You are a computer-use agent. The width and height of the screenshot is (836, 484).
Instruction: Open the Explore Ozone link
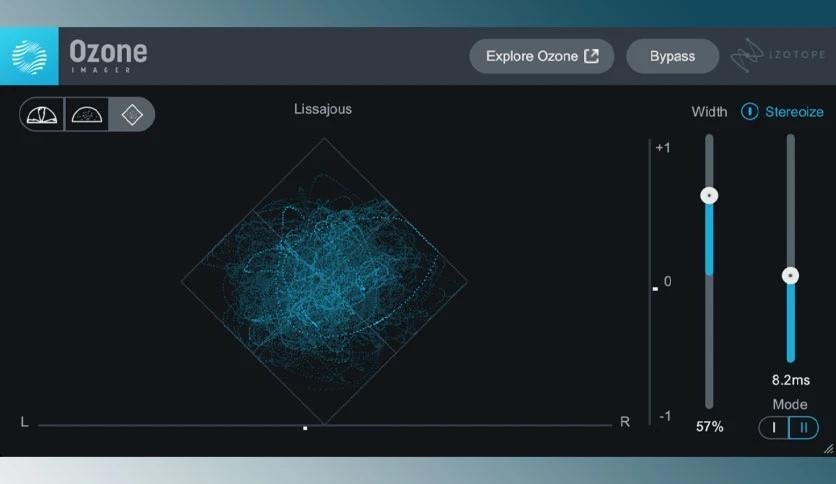(x=532, y=56)
